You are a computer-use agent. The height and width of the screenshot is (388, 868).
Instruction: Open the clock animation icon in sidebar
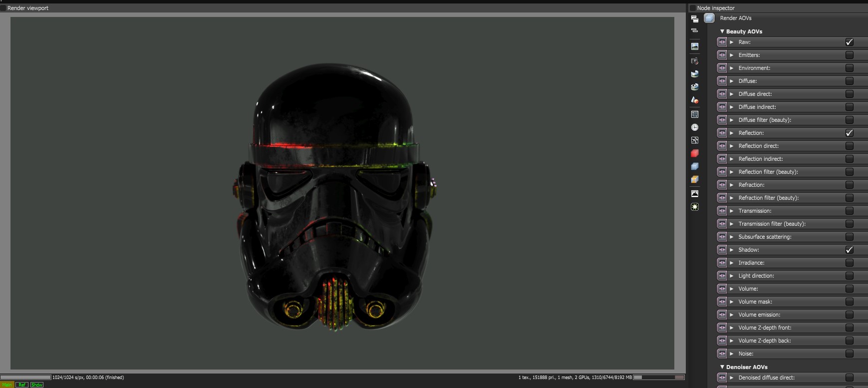click(x=694, y=127)
